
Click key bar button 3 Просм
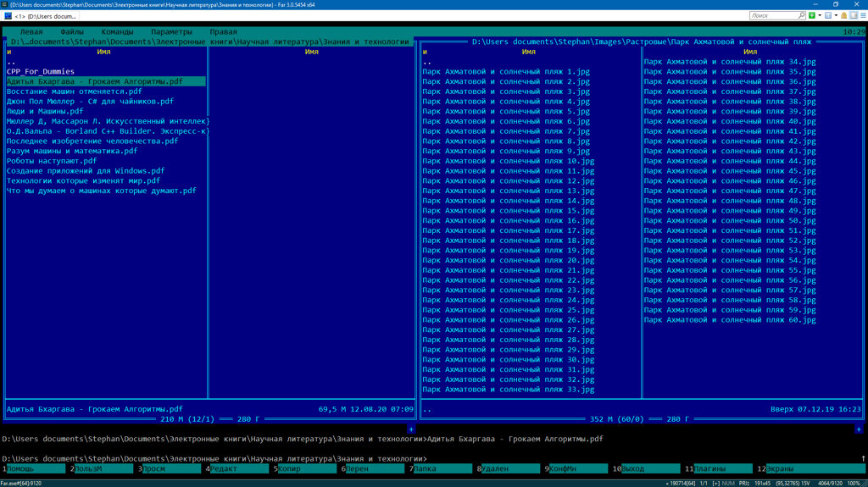[x=171, y=468]
